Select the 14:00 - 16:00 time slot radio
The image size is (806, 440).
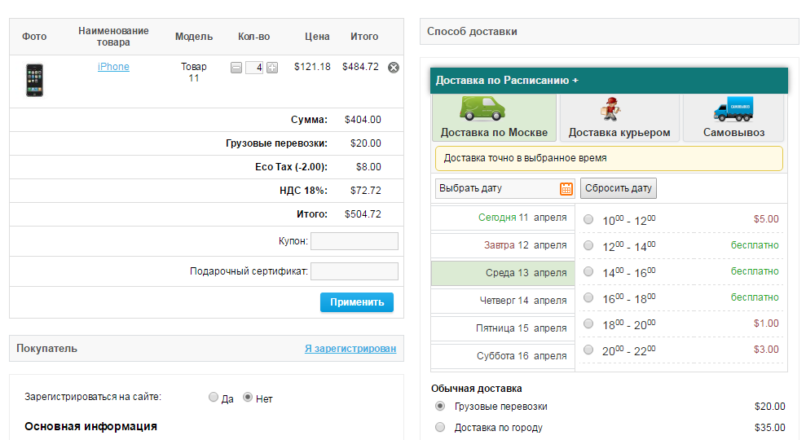pos(589,271)
